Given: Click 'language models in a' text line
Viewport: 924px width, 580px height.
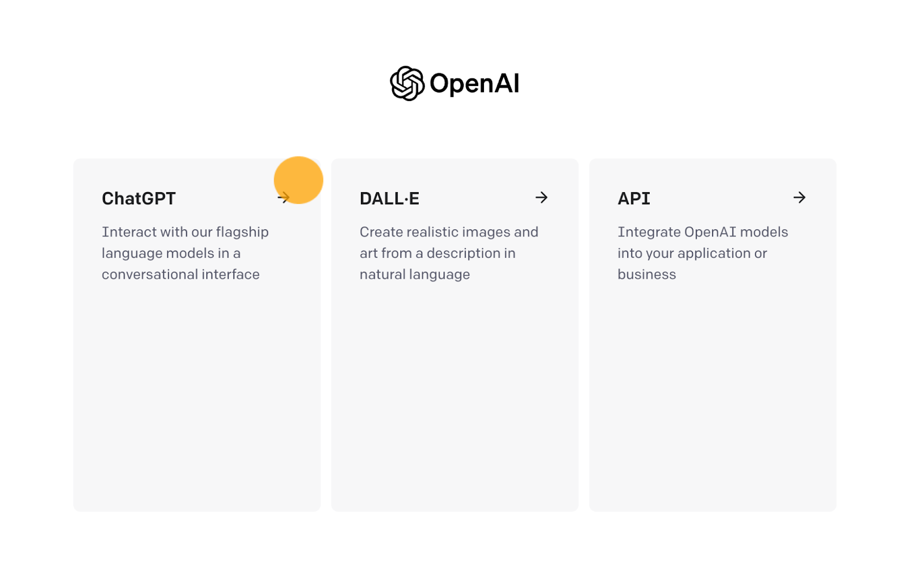Looking at the screenshot, I should [171, 253].
